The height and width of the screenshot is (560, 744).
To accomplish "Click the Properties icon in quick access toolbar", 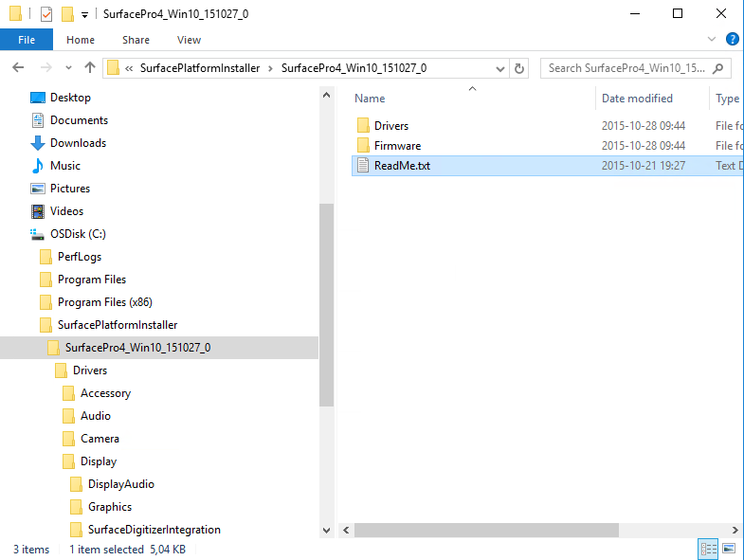I will tap(46, 14).
